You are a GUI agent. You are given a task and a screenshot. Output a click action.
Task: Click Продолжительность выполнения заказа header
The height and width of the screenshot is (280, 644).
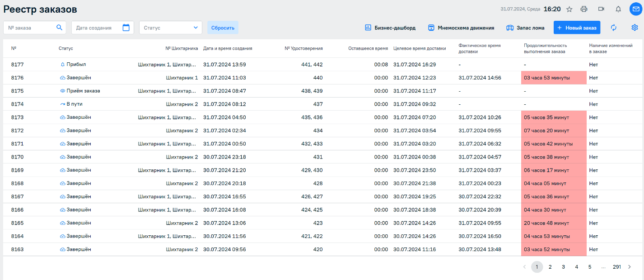545,48
